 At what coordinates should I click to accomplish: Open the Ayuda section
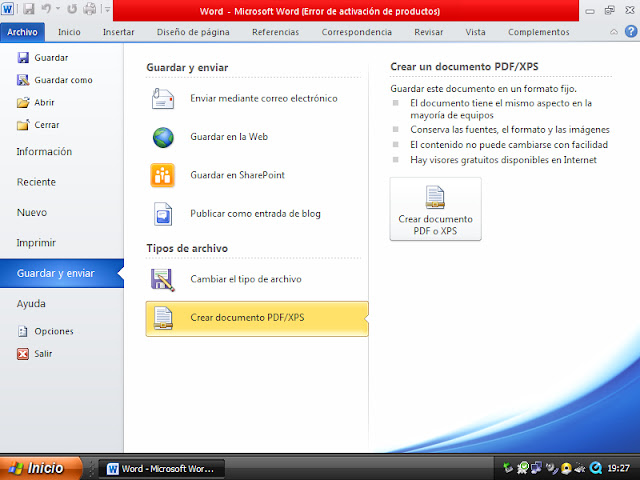pos(31,304)
